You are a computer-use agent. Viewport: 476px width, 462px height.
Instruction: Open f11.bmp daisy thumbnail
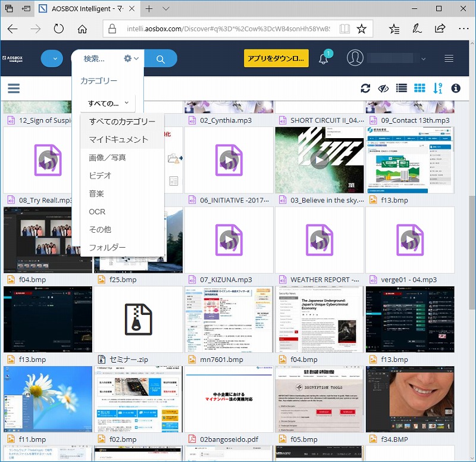click(x=48, y=399)
